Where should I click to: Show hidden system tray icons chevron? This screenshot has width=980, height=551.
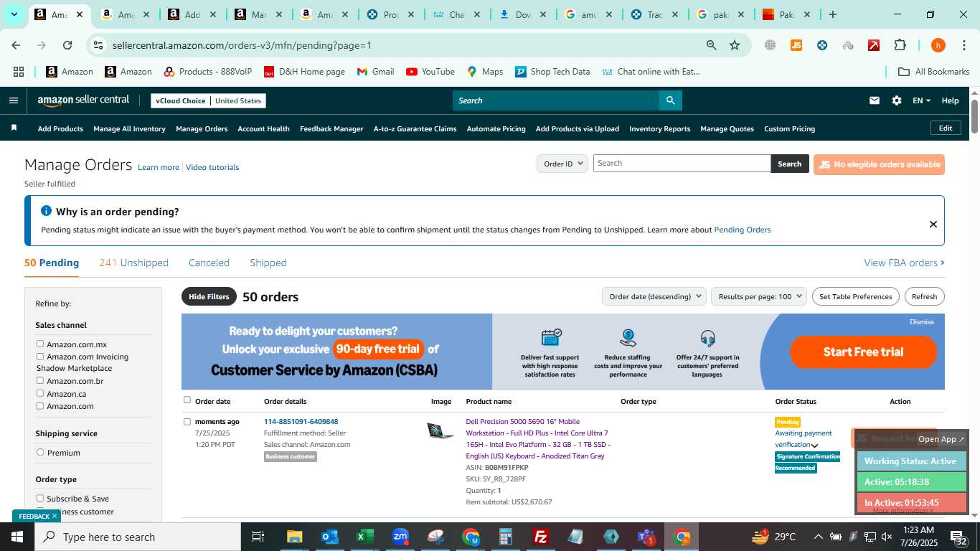click(818, 537)
